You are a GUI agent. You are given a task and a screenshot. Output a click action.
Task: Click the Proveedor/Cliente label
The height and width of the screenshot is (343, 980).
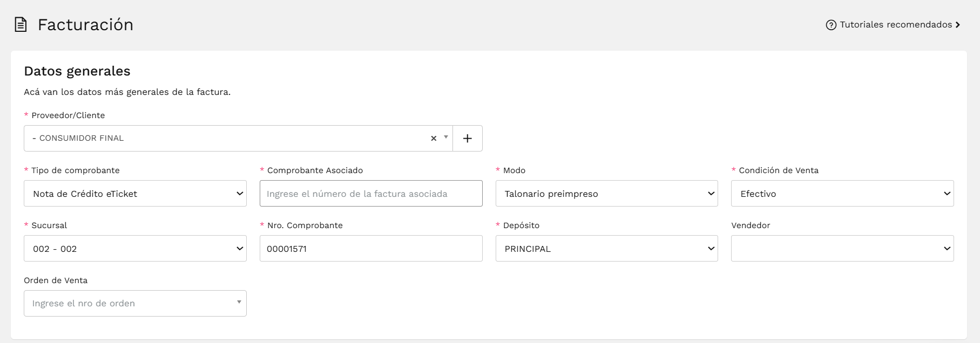coord(68,115)
